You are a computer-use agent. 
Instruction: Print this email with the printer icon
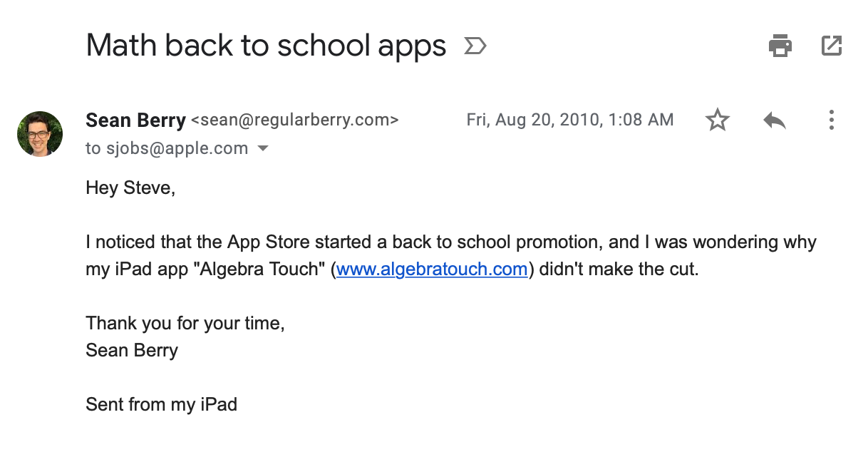[780, 46]
